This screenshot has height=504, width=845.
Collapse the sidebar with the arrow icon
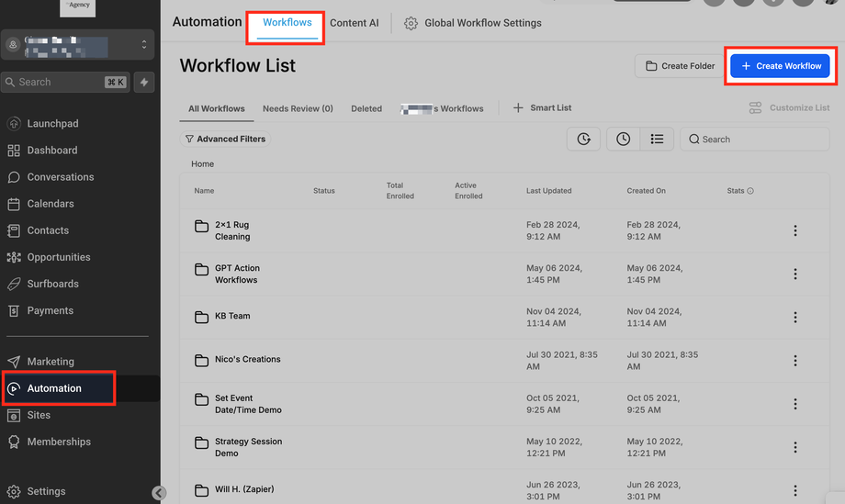tap(159, 493)
